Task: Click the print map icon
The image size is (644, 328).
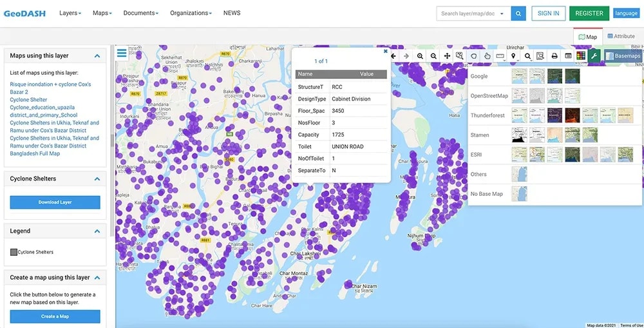Action: 554,56
